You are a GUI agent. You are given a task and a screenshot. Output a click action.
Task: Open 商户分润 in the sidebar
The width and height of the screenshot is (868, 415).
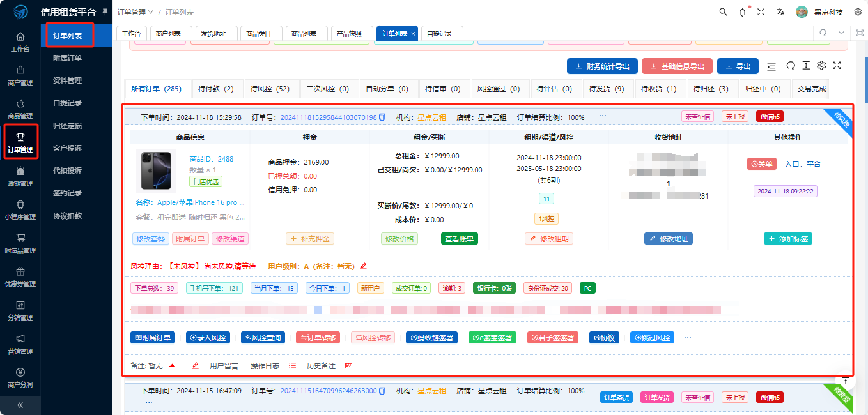pyautogui.click(x=20, y=378)
